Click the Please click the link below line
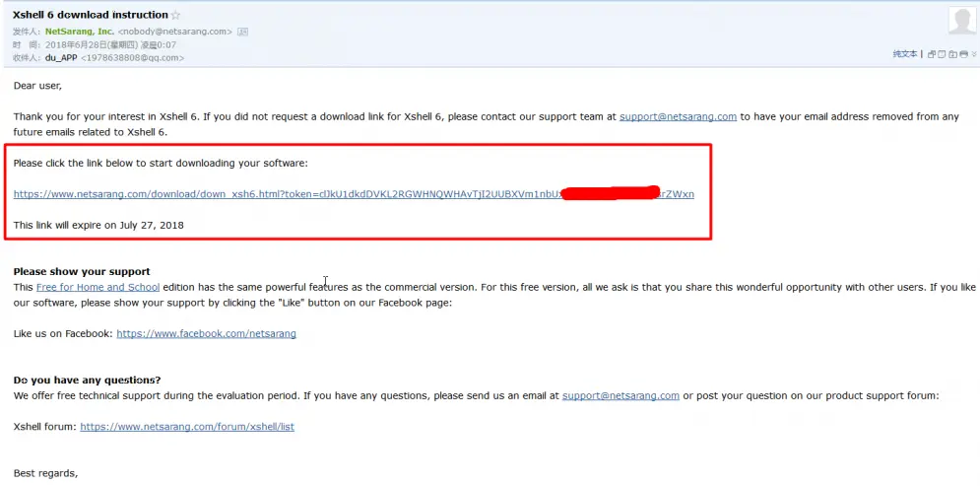The height and width of the screenshot is (486, 980). (162, 164)
